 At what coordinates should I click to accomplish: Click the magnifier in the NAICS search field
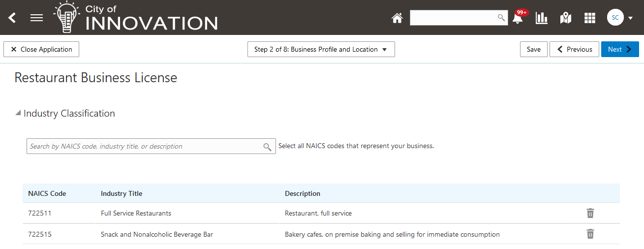pyautogui.click(x=267, y=147)
